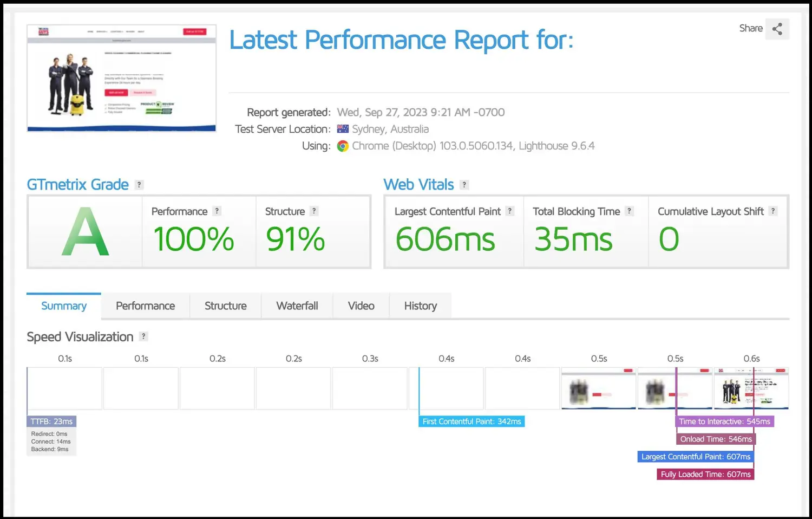Click the Share label
This screenshot has width=812, height=519.
click(751, 28)
